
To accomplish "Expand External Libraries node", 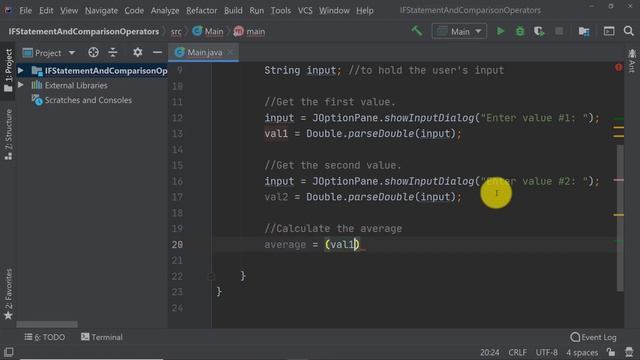I will [x=21, y=85].
